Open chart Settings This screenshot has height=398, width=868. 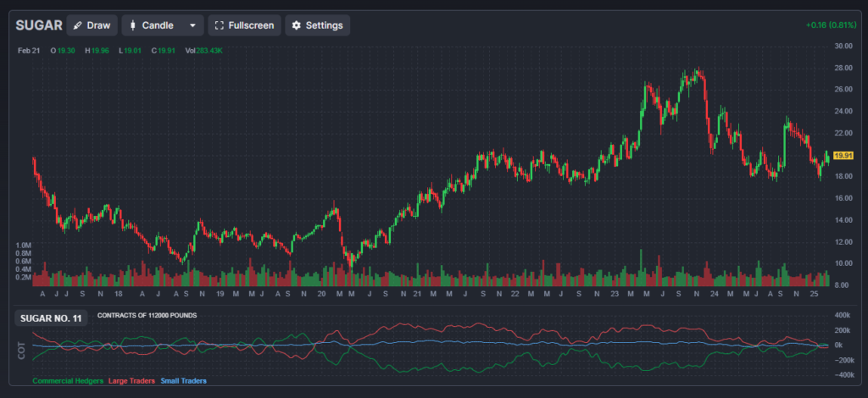click(317, 25)
